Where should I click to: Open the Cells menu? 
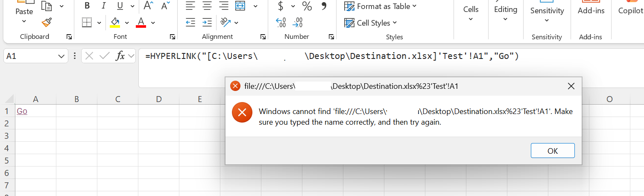pyautogui.click(x=471, y=14)
